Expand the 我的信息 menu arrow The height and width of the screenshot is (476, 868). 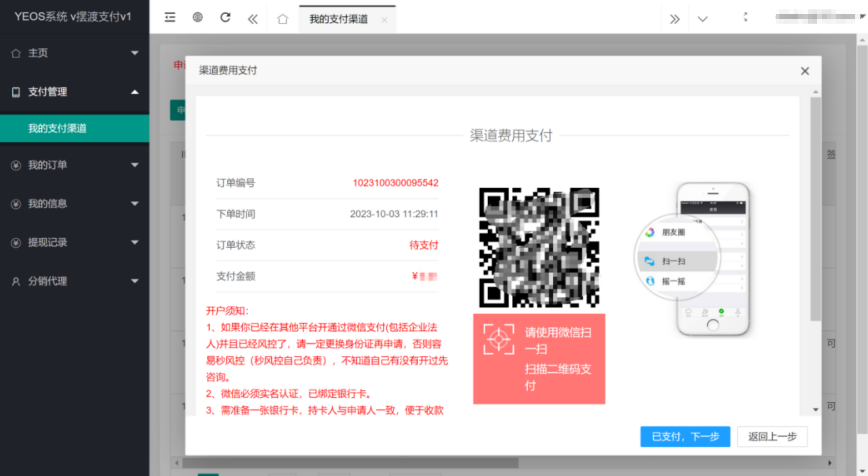click(135, 204)
